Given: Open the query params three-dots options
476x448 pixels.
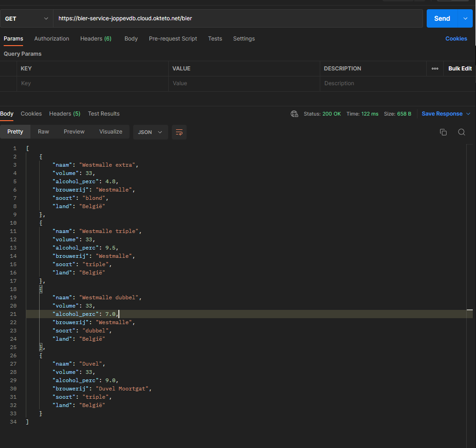Looking at the screenshot, I should tap(435, 69).
